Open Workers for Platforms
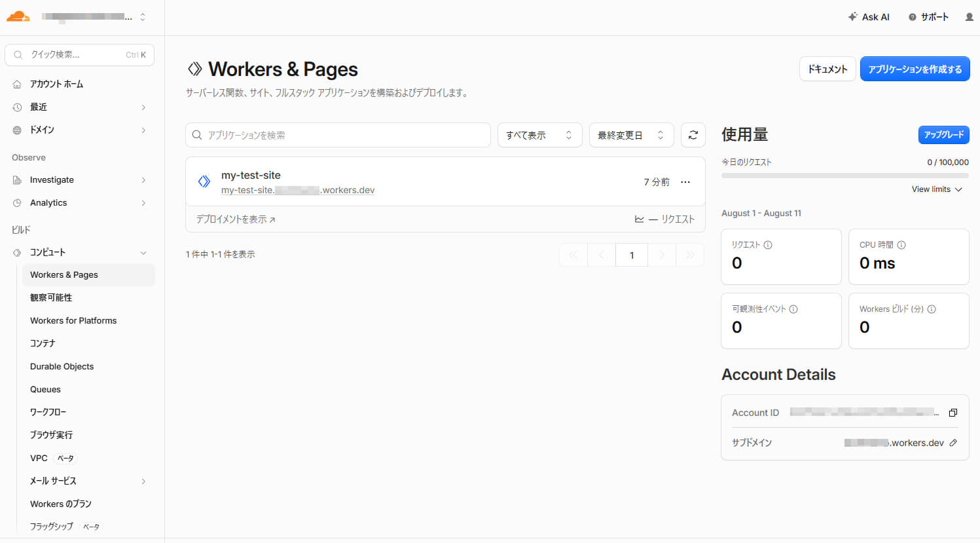 point(73,320)
